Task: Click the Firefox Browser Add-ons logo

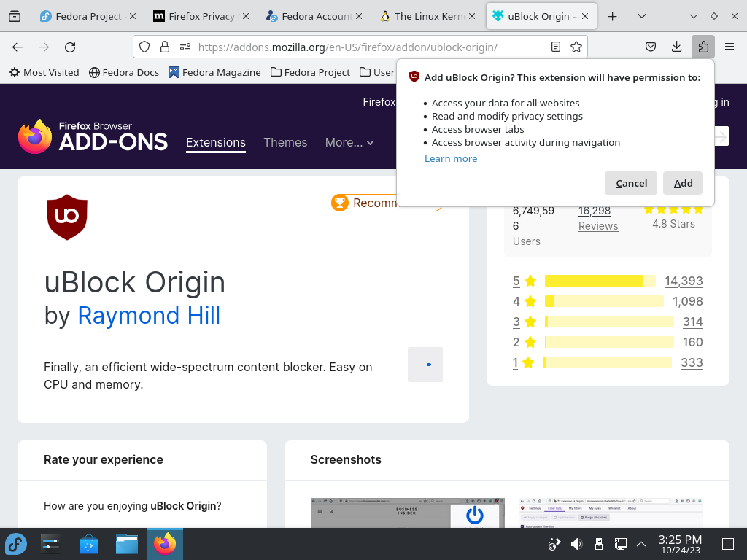Action: click(93, 136)
